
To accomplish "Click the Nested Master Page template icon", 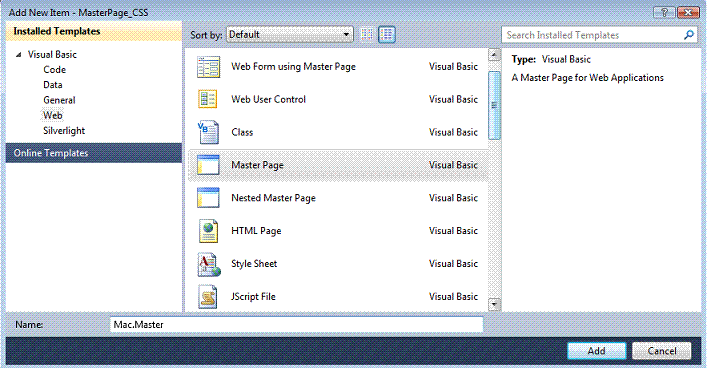I will pos(208,198).
